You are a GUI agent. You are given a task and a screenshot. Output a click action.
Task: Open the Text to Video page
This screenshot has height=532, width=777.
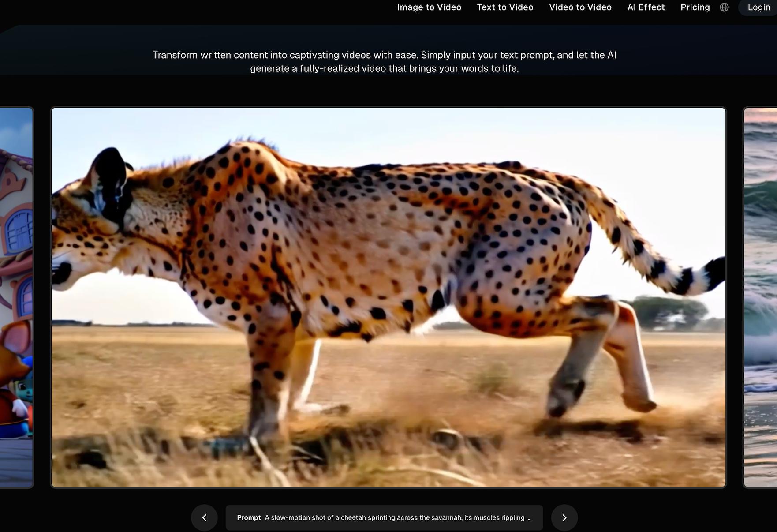pyautogui.click(x=505, y=7)
